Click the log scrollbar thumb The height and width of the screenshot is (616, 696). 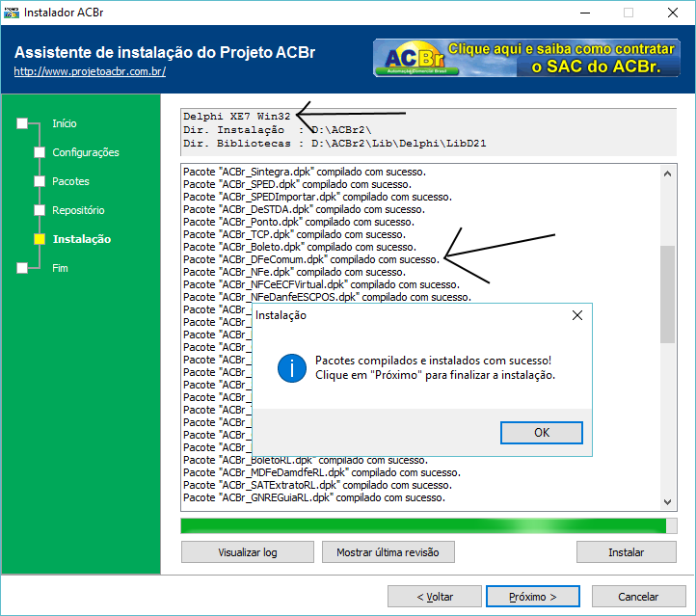pos(667,294)
